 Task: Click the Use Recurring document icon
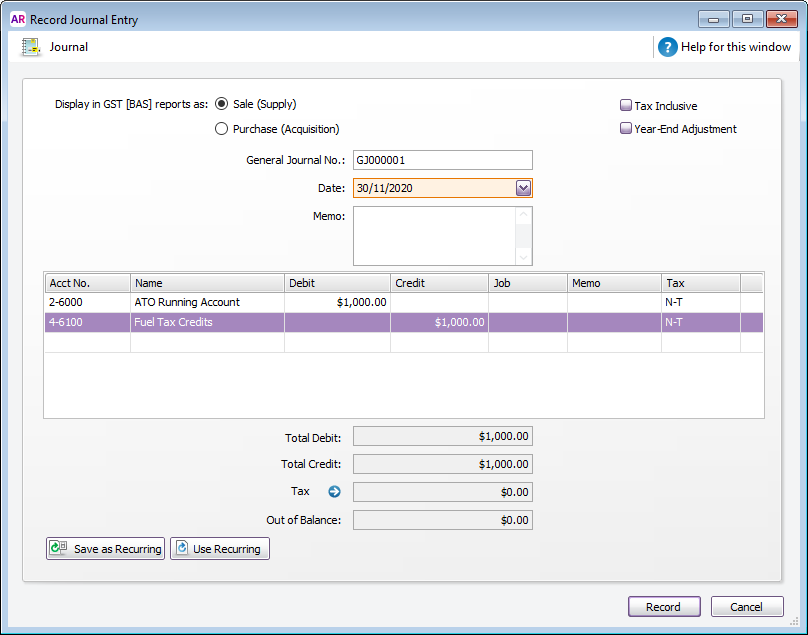181,548
